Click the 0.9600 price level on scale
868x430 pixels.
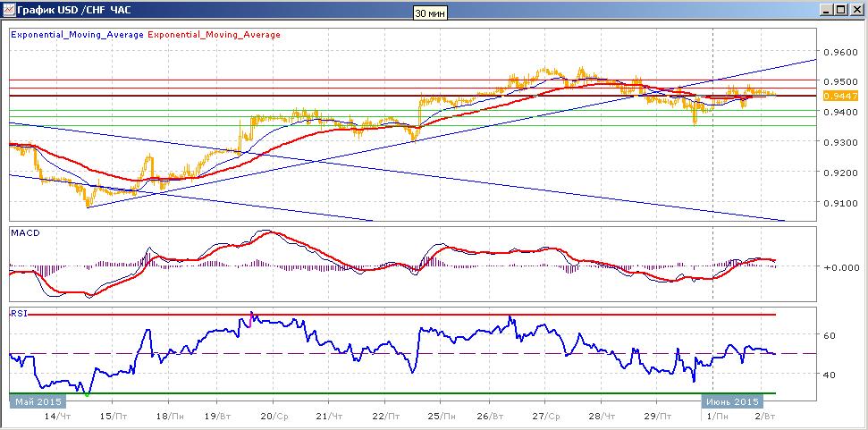tap(841, 52)
